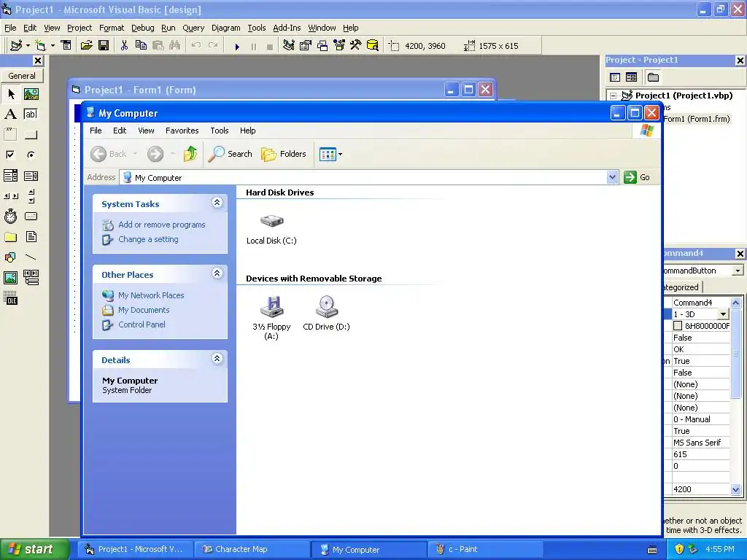Collapse the Other Places section
Image resolution: width=747 pixels, height=560 pixels.
217,273
